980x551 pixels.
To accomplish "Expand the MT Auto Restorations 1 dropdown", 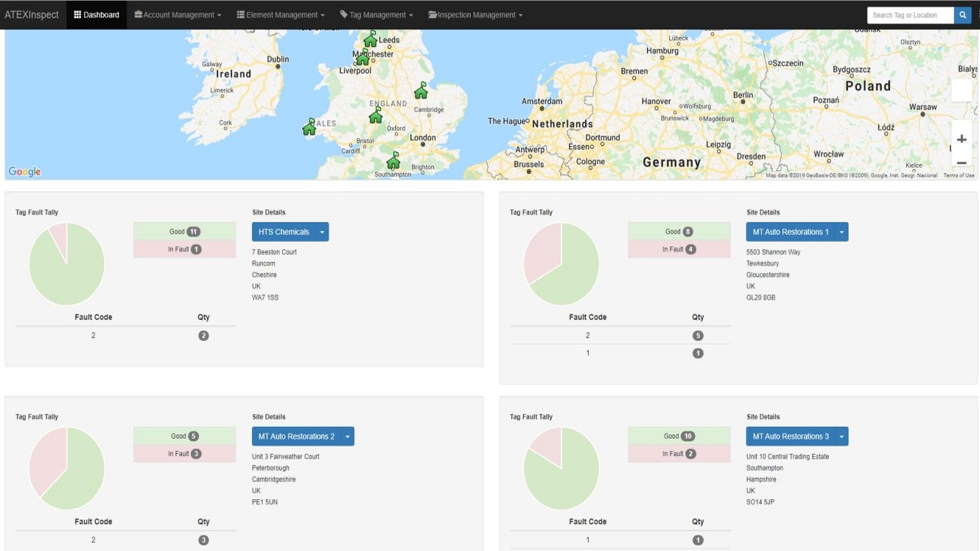I will (842, 232).
